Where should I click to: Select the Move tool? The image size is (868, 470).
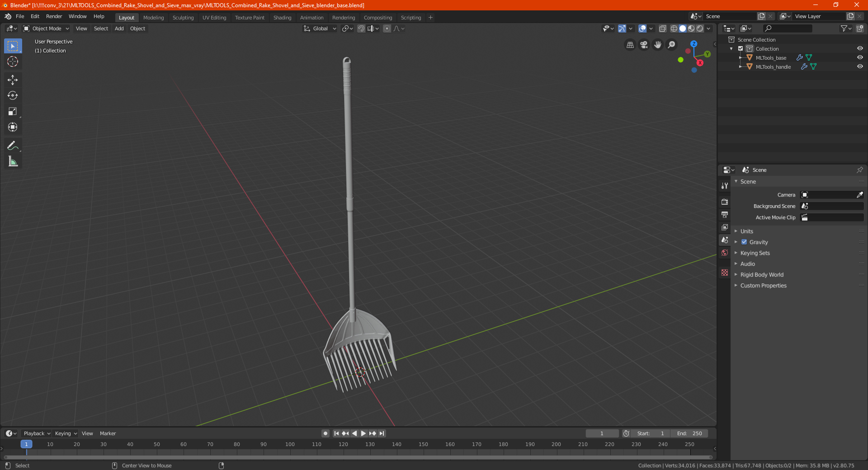13,80
